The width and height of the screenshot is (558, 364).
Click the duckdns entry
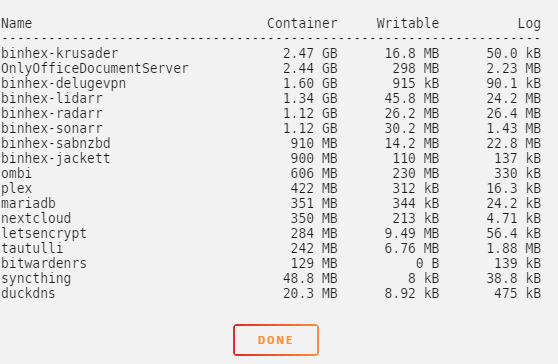[28, 293]
